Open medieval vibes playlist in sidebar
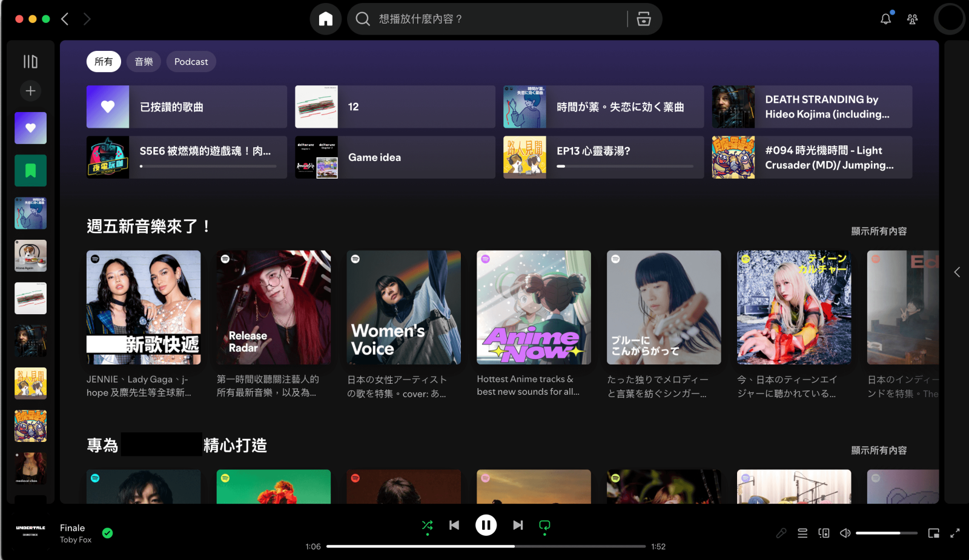This screenshot has height=560, width=969. click(x=30, y=469)
